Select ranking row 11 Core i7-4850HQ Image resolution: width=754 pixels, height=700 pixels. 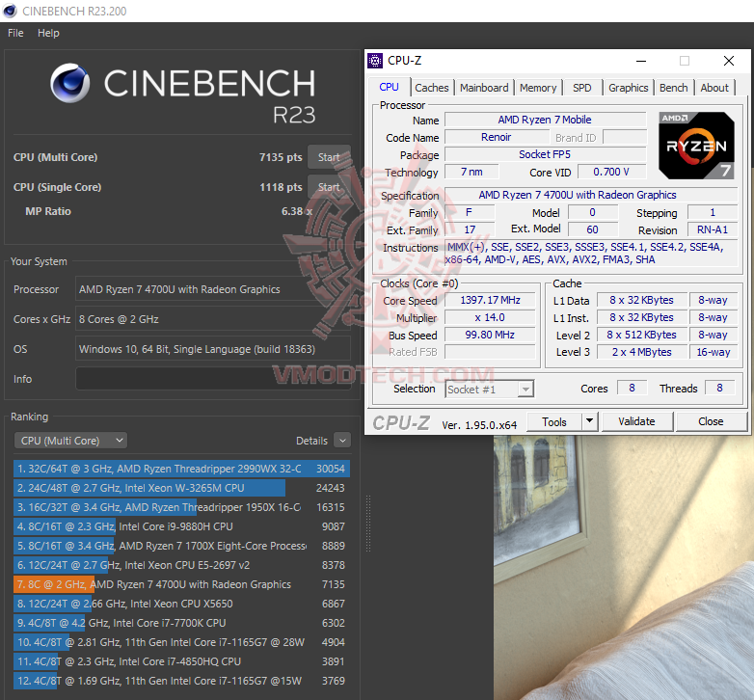tap(181, 661)
